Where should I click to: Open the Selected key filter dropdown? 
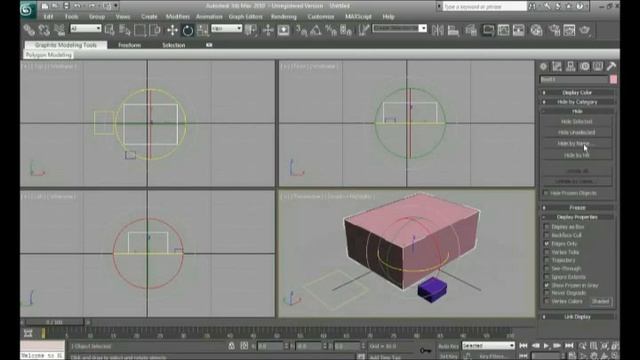coord(488,345)
